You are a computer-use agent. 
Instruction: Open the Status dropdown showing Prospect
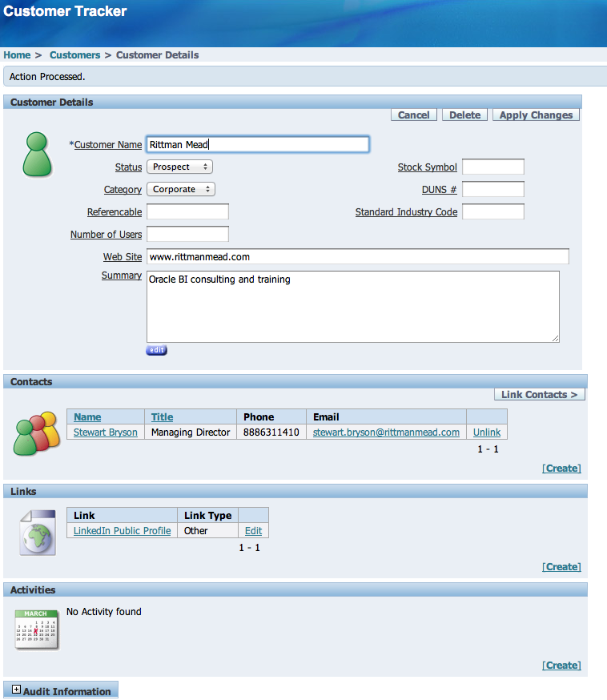179,167
